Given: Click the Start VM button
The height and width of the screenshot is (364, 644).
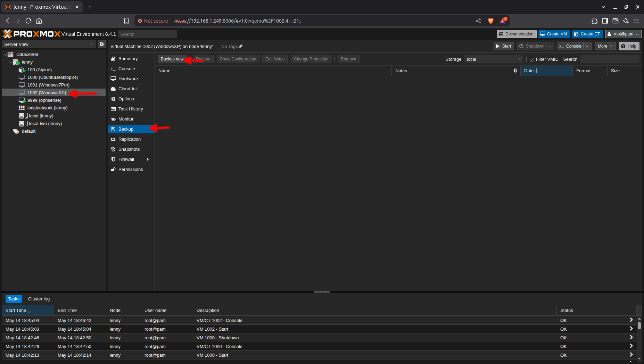Looking at the screenshot, I should [503, 46].
